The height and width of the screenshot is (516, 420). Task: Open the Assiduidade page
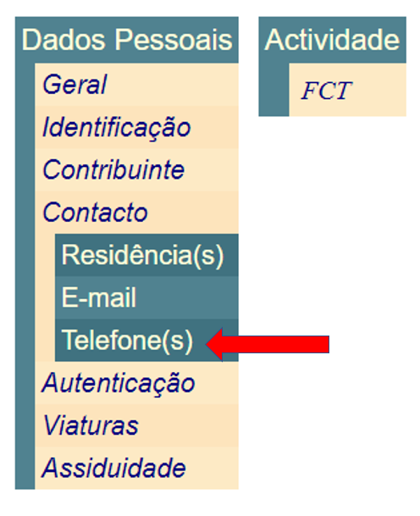tap(137, 468)
